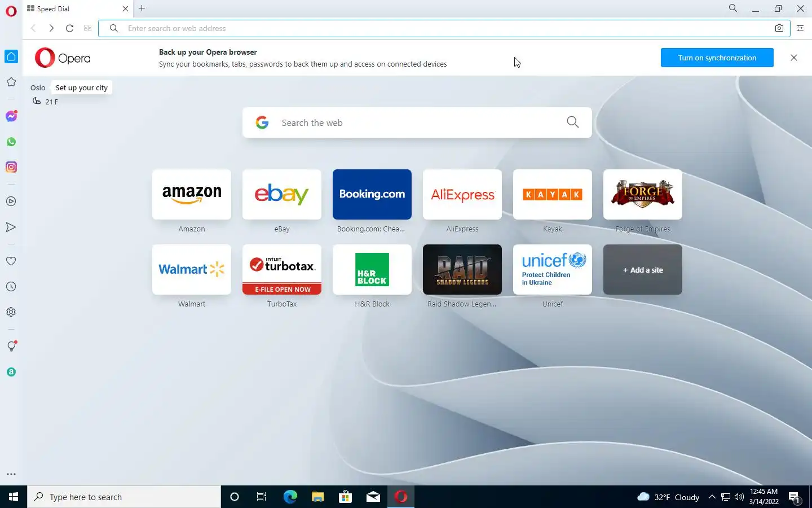Open the Raid Shadow Legends tile
The width and height of the screenshot is (812, 508).
pyautogui.click(x=462, y=270)
